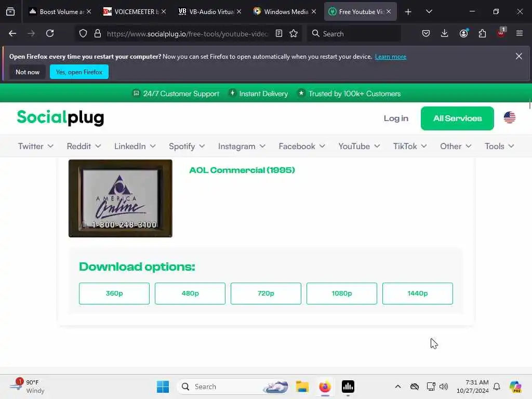Click the AOL Commercial (1995) title
This screenshot has width=532, height=399.
[242, 170]
